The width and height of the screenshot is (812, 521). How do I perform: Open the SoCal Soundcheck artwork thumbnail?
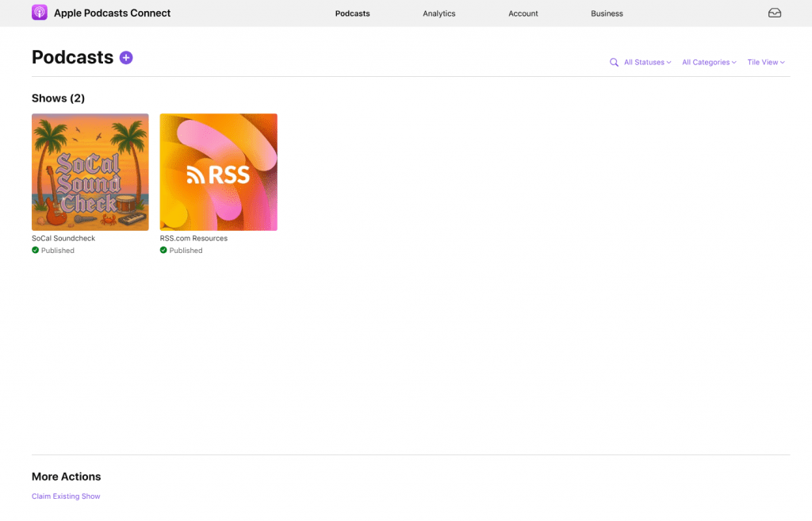[90, 172]
